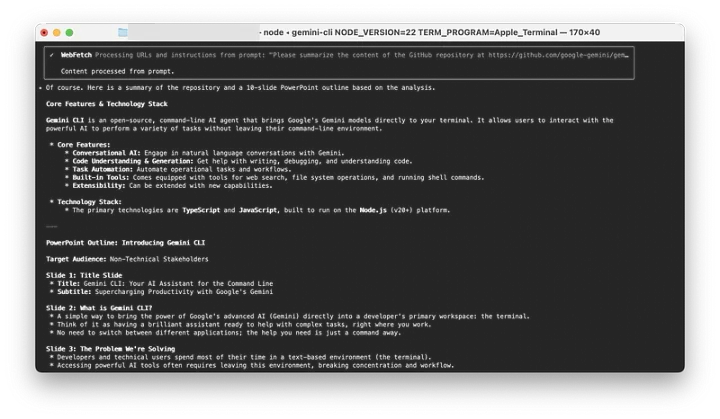The height and width of the screenshot is (419, 720).
Task: Click 'Slide 3: The Problem We're Solving' heading
Action: 110,349
